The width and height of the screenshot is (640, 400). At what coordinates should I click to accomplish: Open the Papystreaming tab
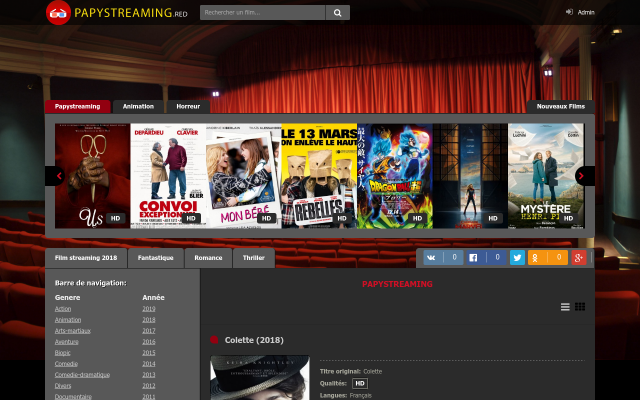78,107
